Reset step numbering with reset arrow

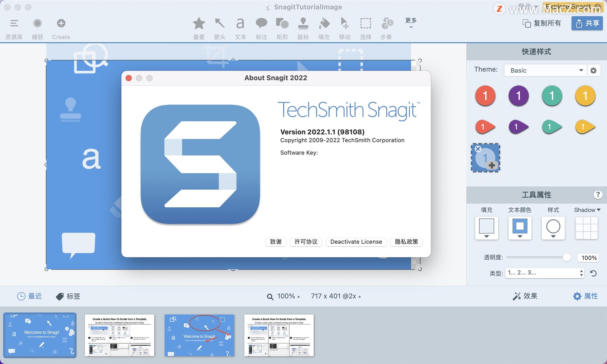click(x=593, y=273)
